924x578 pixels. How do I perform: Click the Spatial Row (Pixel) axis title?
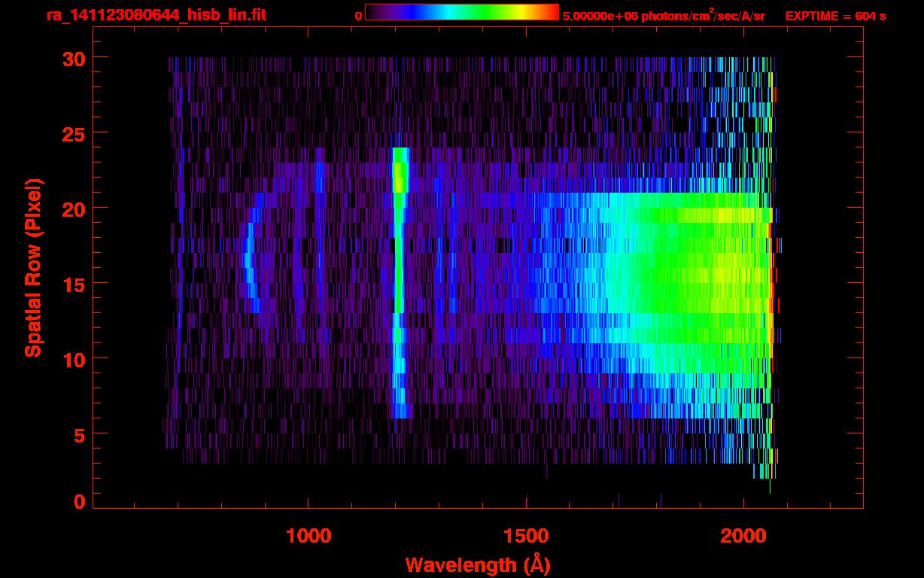point(34,267)
